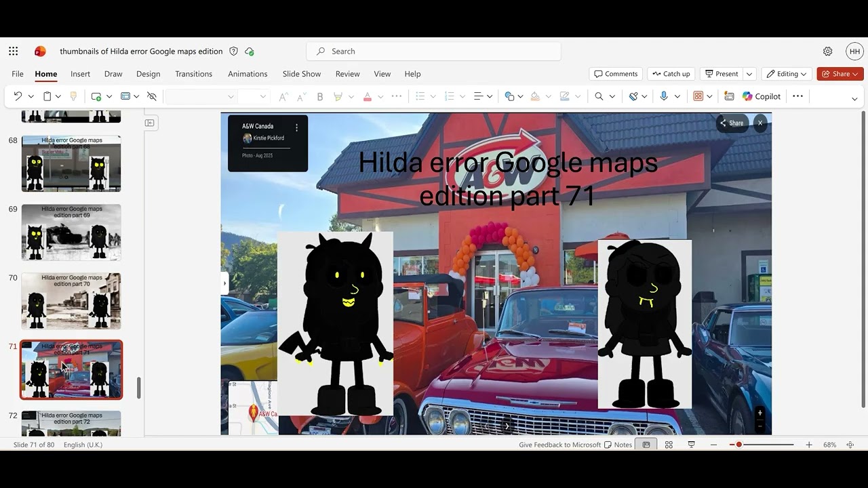Image resolution: width=868 pixels, height=488 pixels.
Task: Apply the red font colour
Action: pos(368,96)
